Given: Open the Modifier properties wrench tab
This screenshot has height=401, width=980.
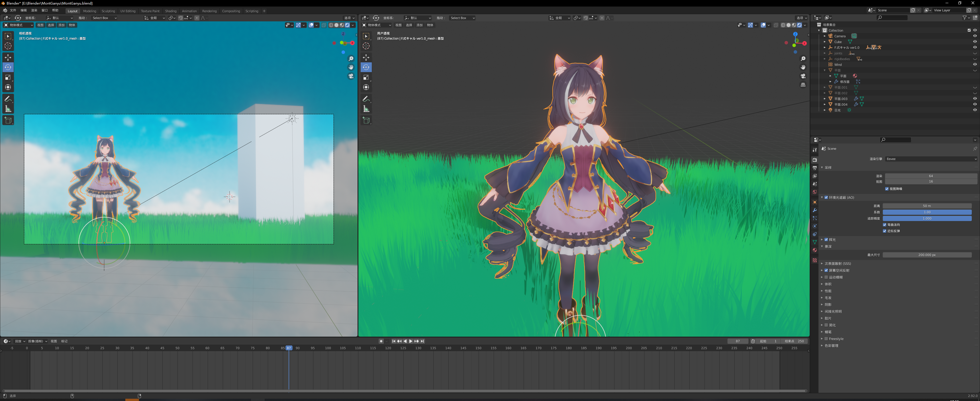Looking at the screenshot, I should tap(814, 210).
